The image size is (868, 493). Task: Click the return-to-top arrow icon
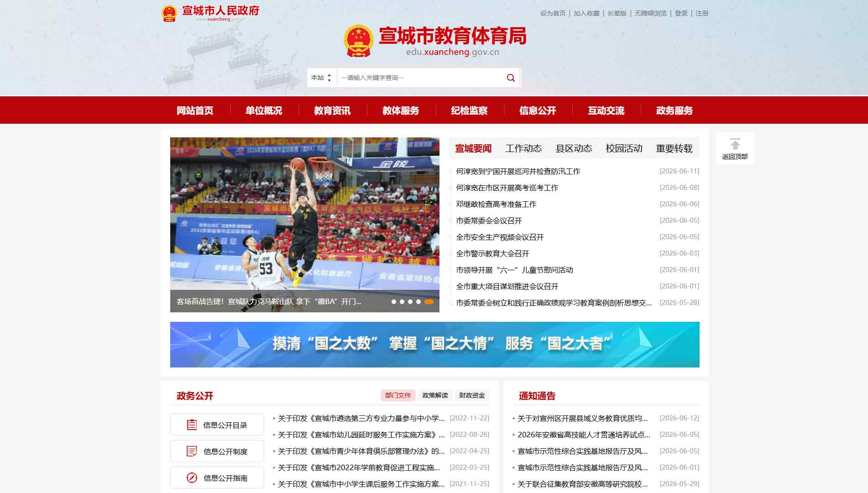tap(735, 144)
